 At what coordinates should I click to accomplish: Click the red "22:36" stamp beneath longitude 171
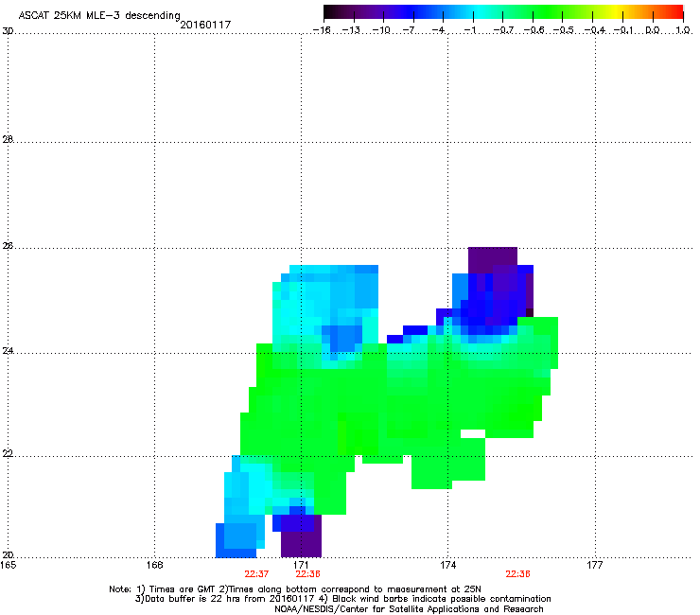click(x=307, y=574)
